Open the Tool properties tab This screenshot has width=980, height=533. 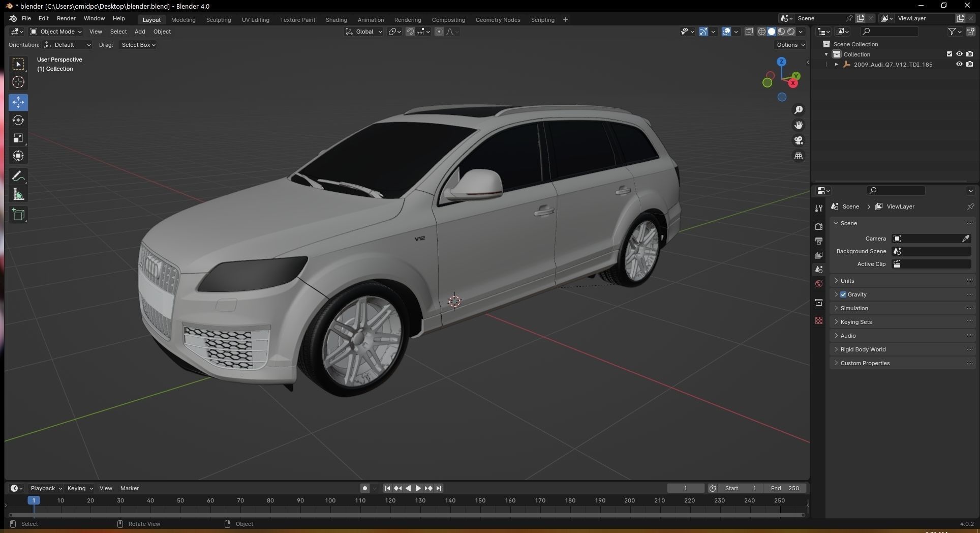click(x=819, y=209)
